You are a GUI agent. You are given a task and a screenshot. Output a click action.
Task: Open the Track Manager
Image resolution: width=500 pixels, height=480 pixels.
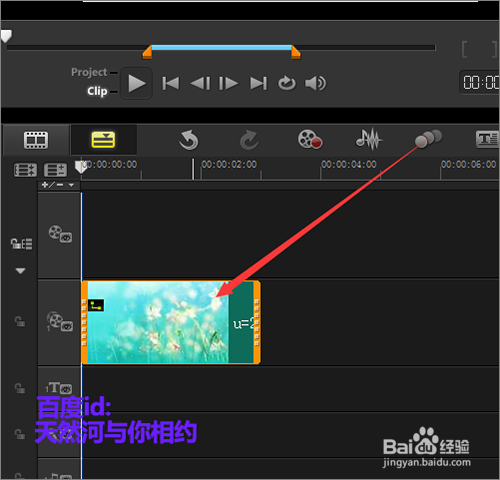pyautogui.click(x=55, y=170)
